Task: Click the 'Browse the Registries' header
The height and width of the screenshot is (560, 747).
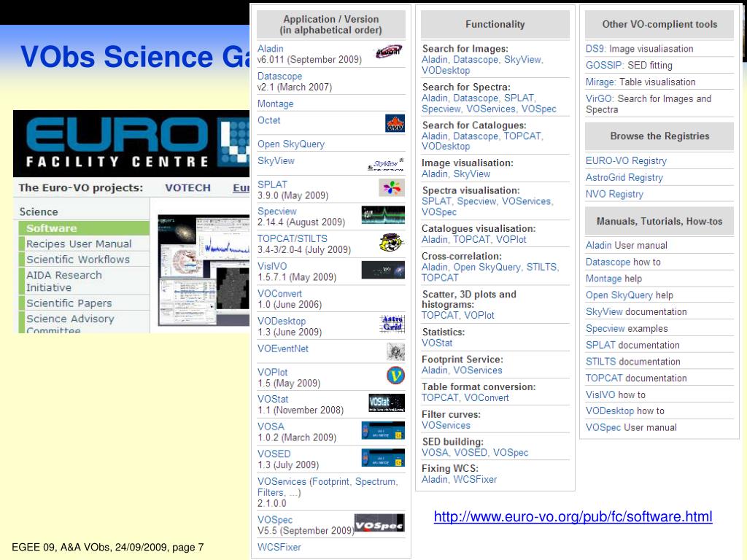Action: (x=659, y=136)
